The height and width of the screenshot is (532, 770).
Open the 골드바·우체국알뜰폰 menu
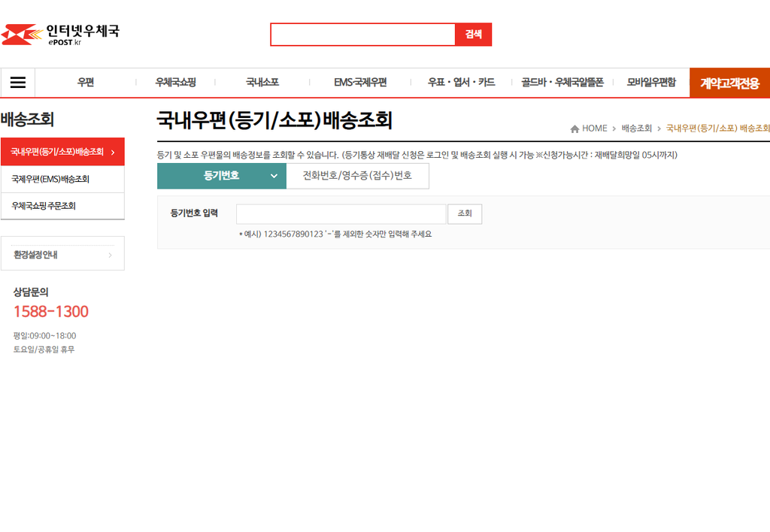coord(562,83)
